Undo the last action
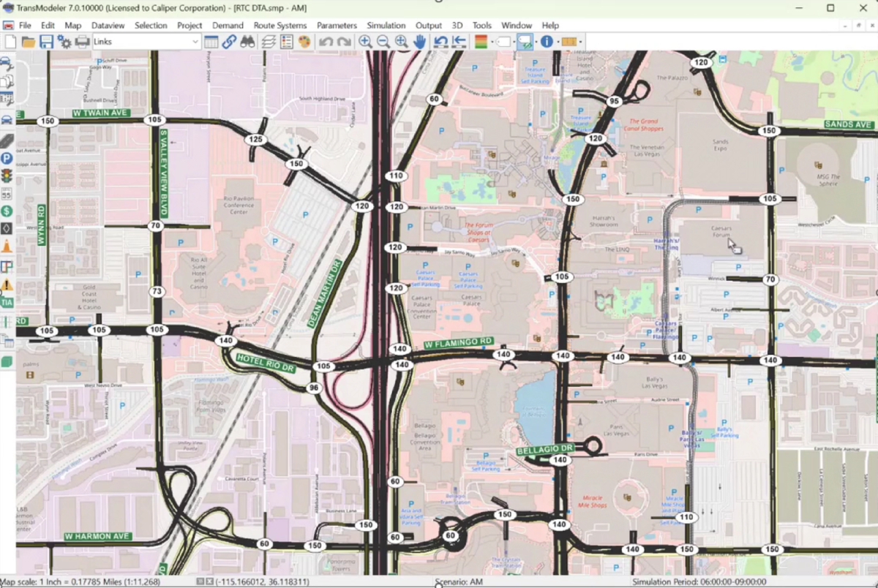This screenshot has width=878, height=588. click(326, 42)
